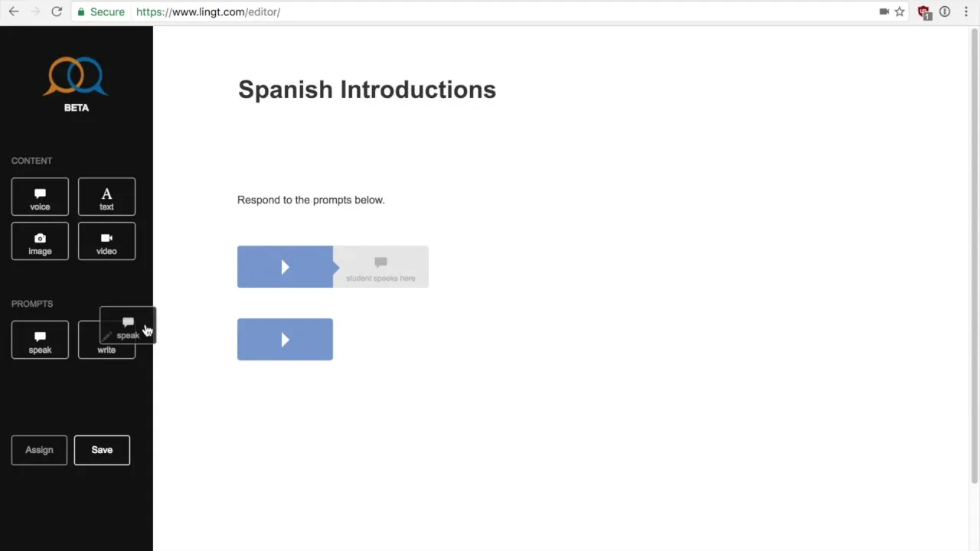Click the Assign button

[39, 450]
